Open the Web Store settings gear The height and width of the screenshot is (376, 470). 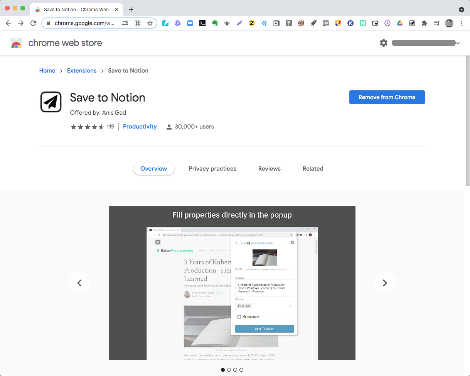click(x=384, y=43)
